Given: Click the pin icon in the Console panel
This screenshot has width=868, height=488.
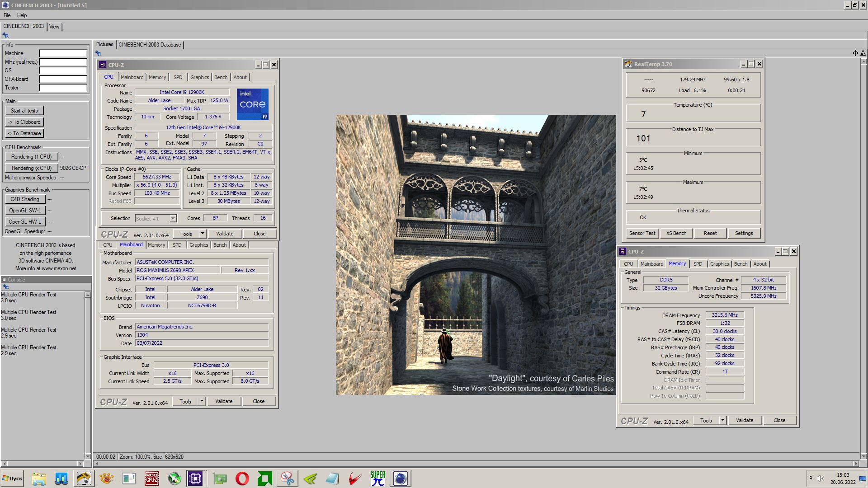Looking at the screenshot, I should coord(5,287).
